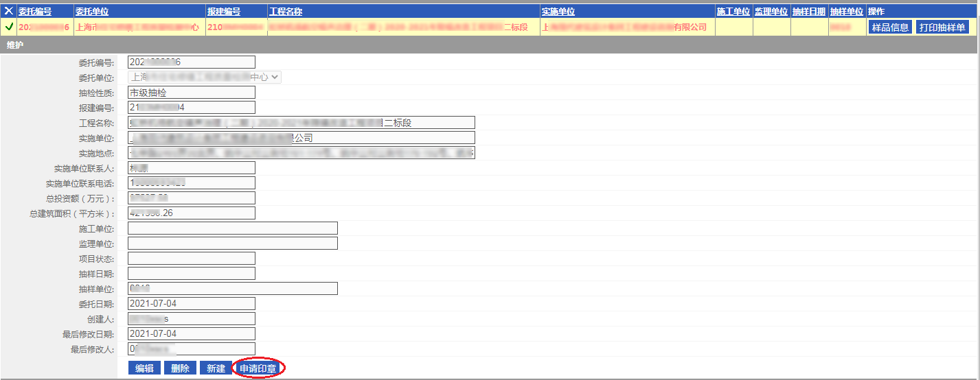
Task: Sort by 施工单位 column header
Action: coord(733,12)
